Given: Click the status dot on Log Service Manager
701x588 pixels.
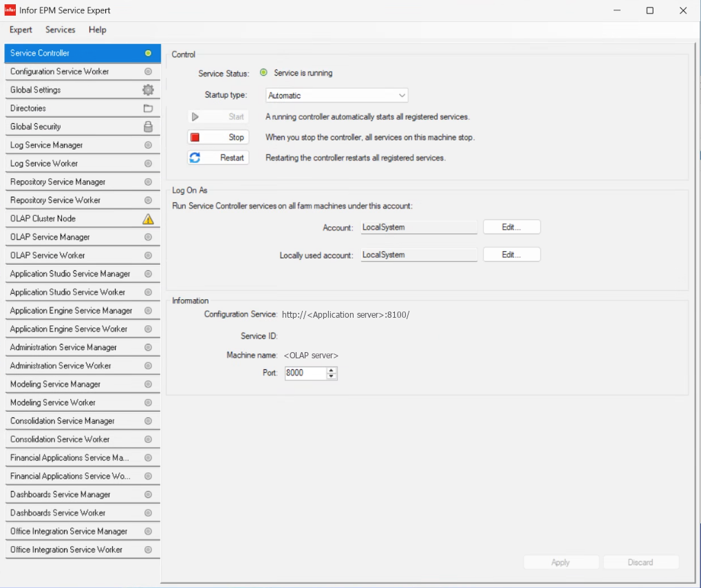Looking at the screenshot, I should (148, 145).
